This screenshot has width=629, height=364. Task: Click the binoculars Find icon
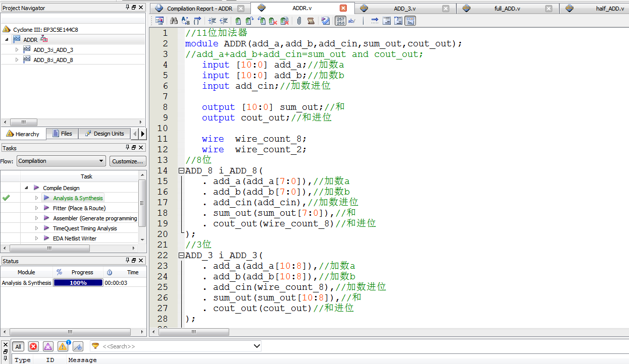click(x=174, y=21)
